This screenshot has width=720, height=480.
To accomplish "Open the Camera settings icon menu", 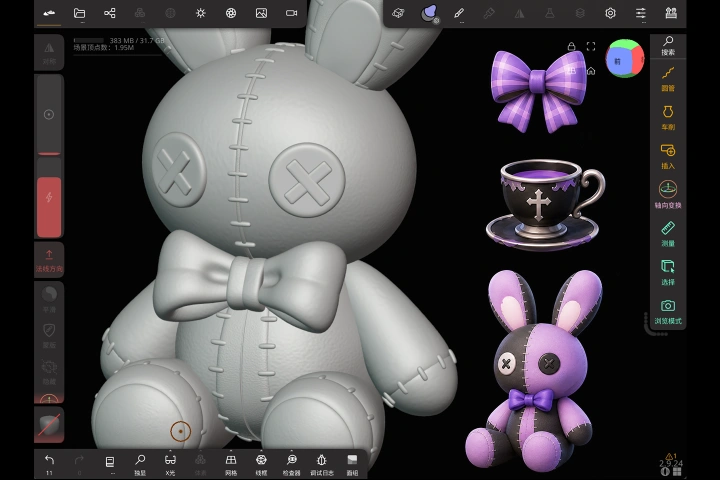I will click(292, 13).
